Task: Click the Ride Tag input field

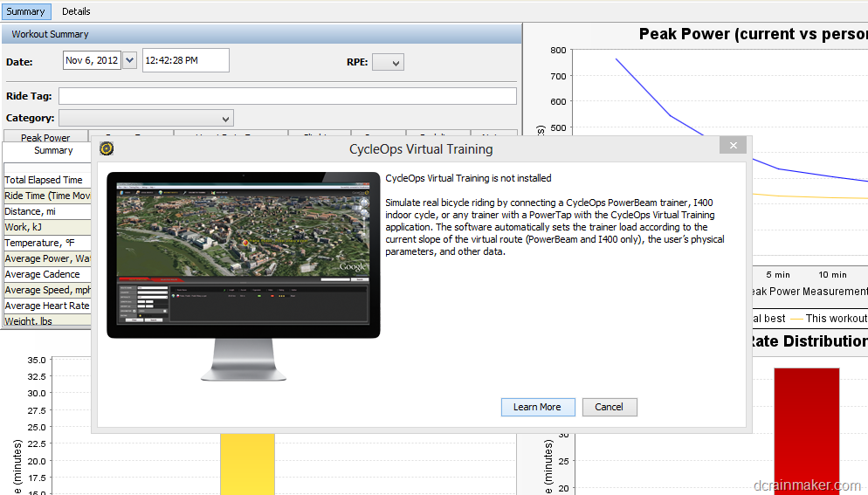Action: [x=287, y=96]
